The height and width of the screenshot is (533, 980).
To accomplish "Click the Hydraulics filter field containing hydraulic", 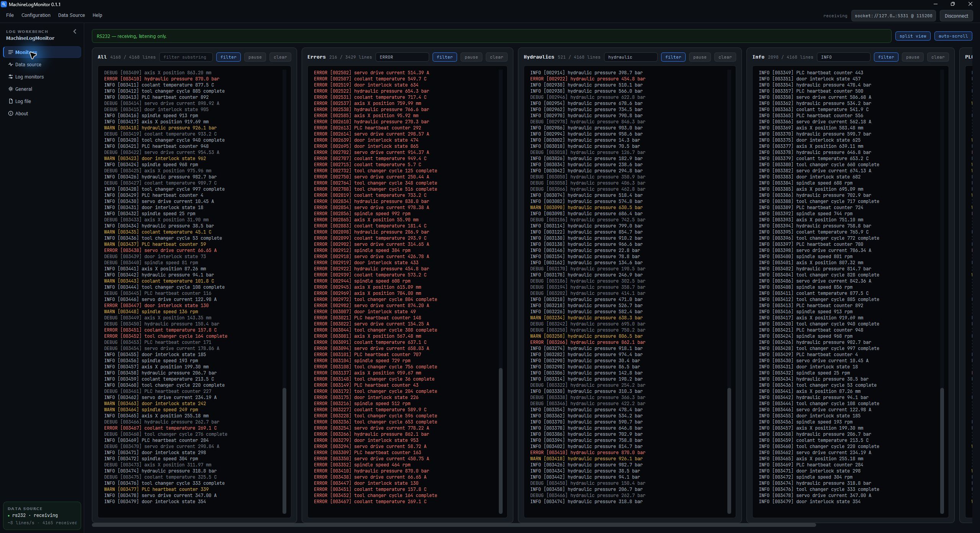I will click(x=630, y=57).
